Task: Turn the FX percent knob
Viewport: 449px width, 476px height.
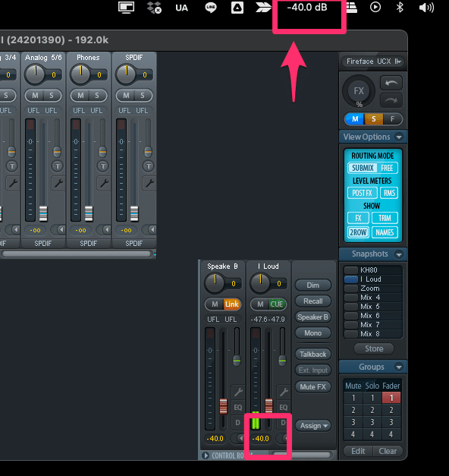Action: click(x=359, y=91)
